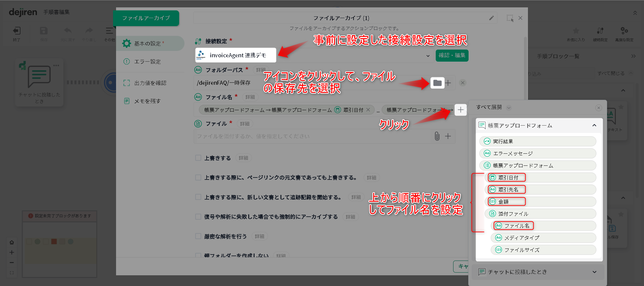Image resolution: width=644 pixels, height=286 pixels.
Task: Clear the folder path with the x icon
Action: pos(463,83)
